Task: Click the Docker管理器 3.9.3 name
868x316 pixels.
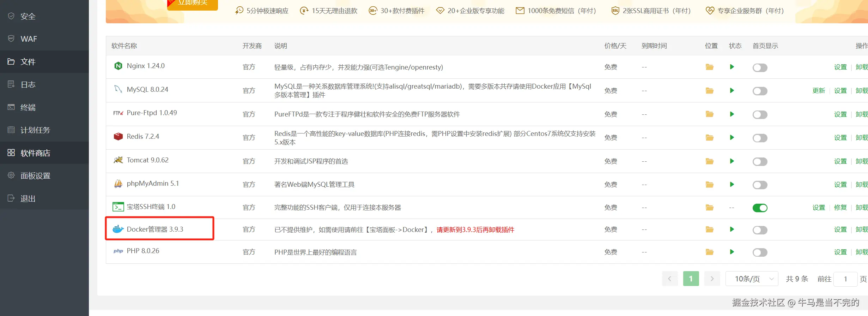Action: [x=155, y=229]
